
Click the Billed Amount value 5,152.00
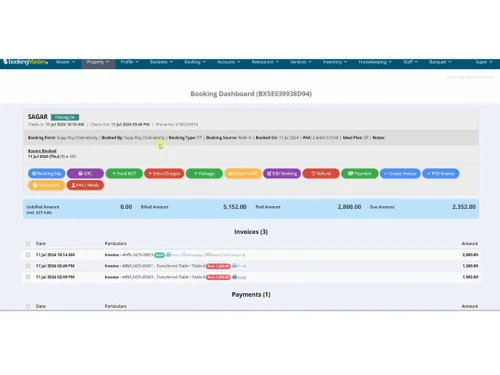tap(235, 207)
